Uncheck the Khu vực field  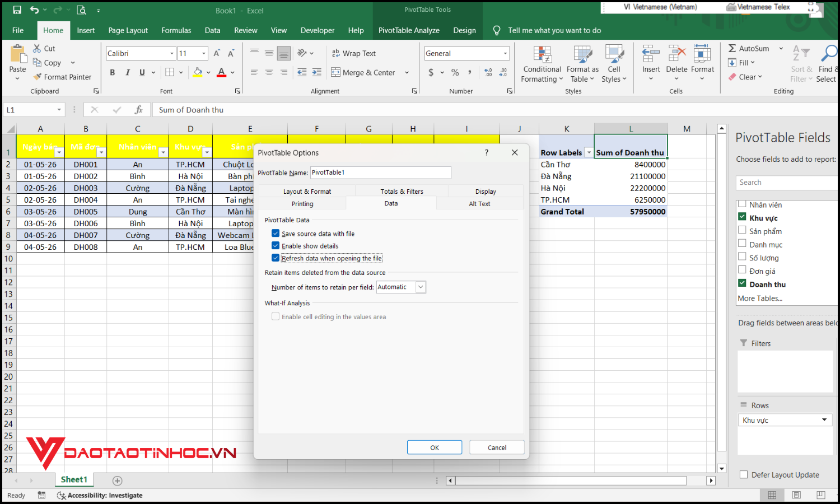[x=742, y=217]
